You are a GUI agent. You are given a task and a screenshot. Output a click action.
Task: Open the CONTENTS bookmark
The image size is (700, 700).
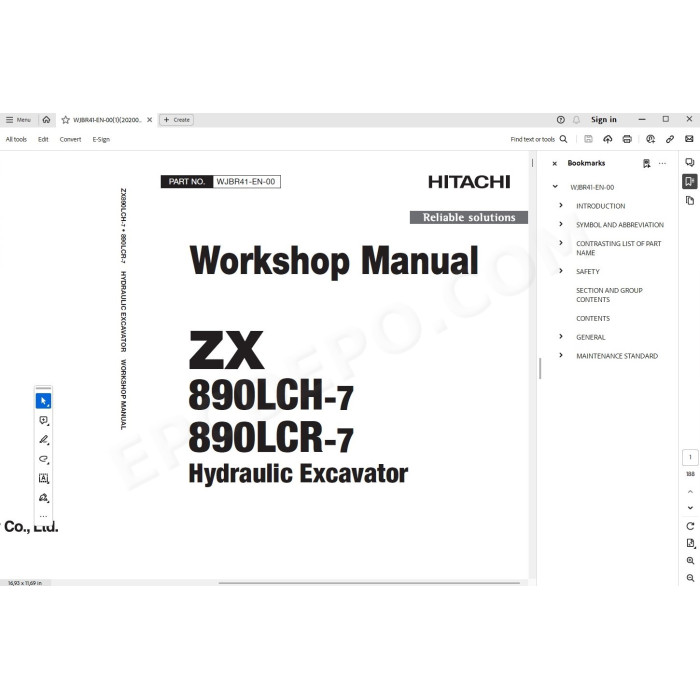593,319
